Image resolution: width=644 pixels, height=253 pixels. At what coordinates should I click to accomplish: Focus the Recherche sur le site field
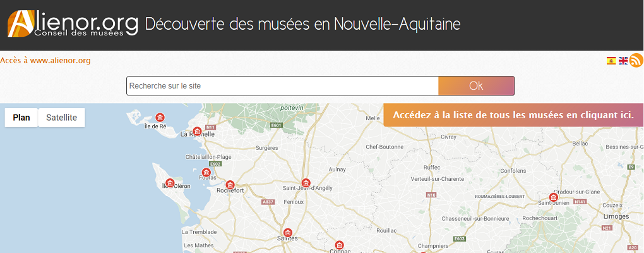283,85
